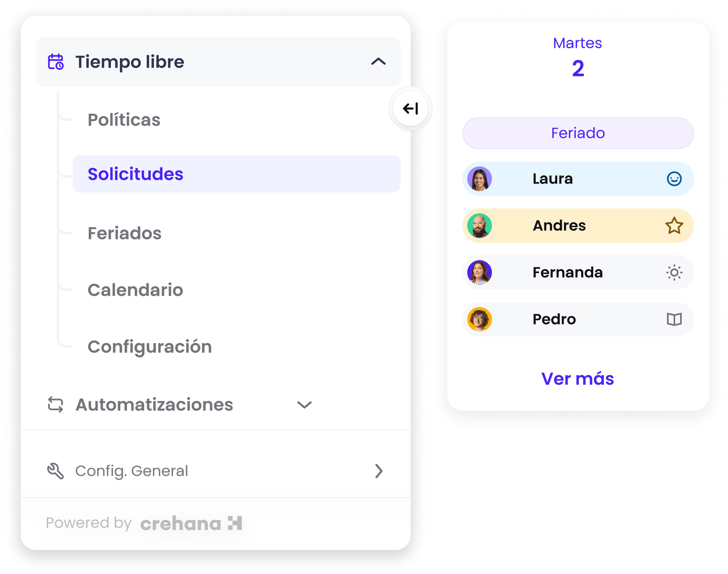Click Laura's profile photo
Image resolution: width=728 pixels, height=574 pixels.
click(x=479, y=179)
